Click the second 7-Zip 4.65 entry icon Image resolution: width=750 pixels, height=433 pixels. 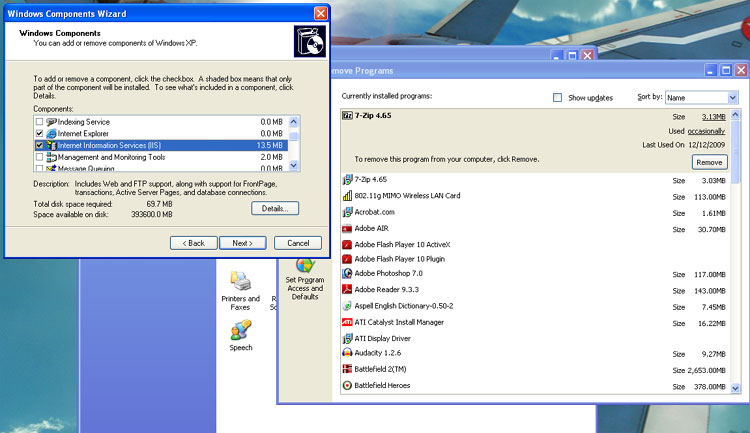point(347,180)
